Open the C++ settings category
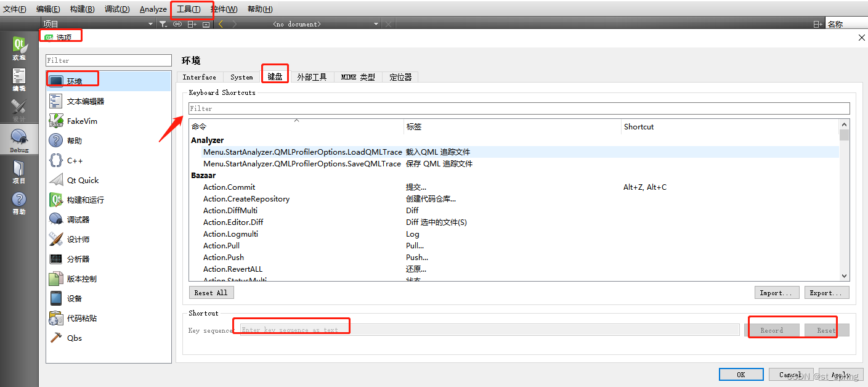 click(108, 160)
